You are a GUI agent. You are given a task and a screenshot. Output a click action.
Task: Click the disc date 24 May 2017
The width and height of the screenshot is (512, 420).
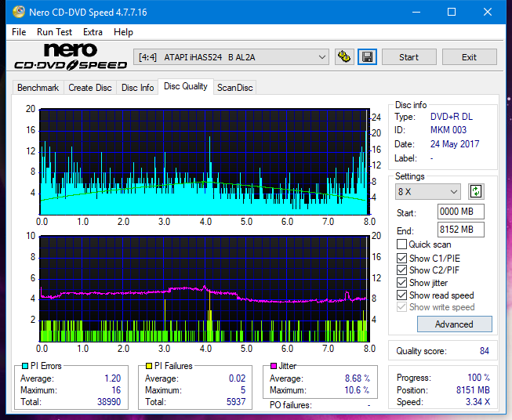pyautogui.click(x=455, y=144)
